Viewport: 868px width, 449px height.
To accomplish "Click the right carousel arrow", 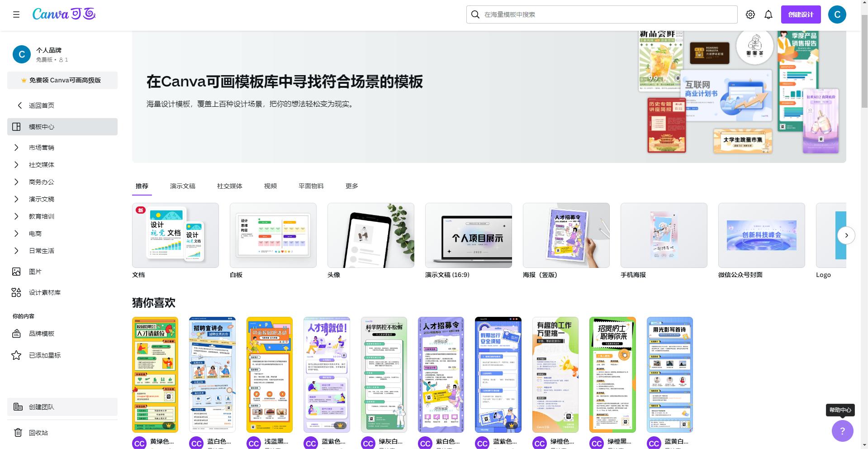I will coord(846,235).
